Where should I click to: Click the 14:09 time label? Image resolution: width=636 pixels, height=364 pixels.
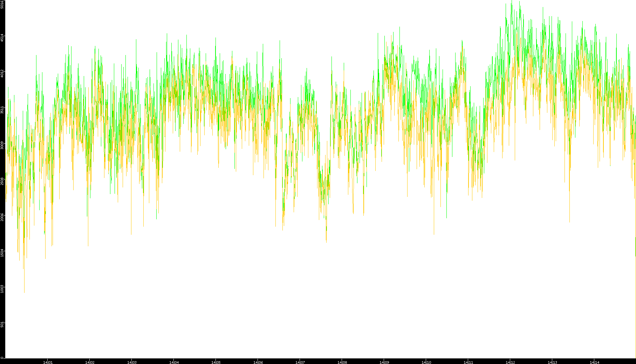point(384,362)
